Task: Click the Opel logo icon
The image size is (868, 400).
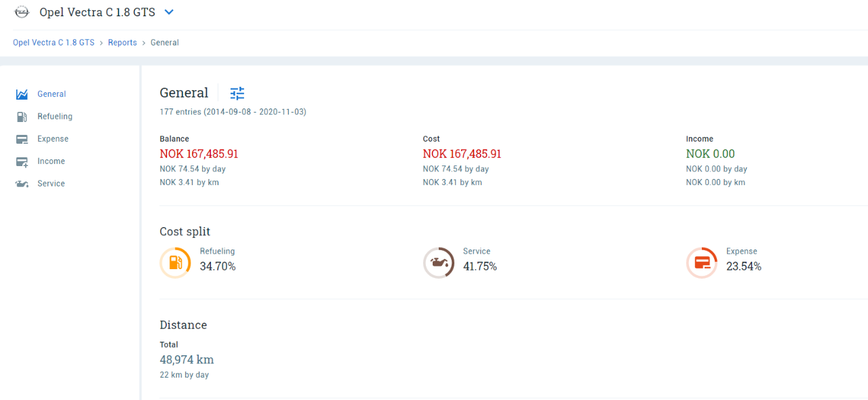Action: point(22,12)
